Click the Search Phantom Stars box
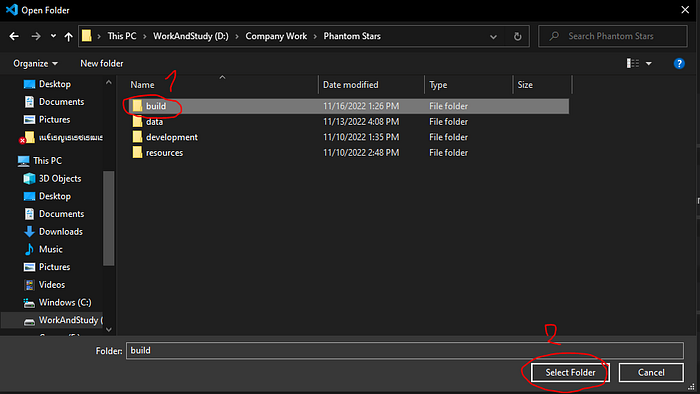 pyautogui.click(x=612, y=36)
